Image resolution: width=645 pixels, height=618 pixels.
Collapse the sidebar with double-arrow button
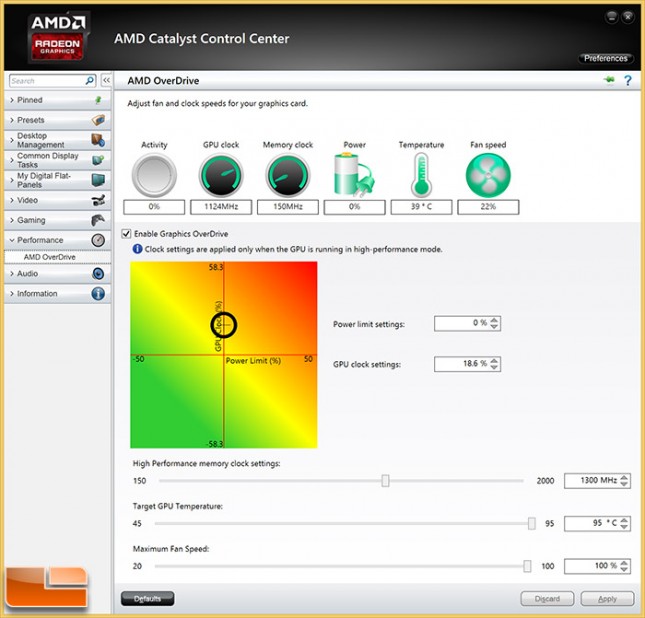tap(106, 81)
